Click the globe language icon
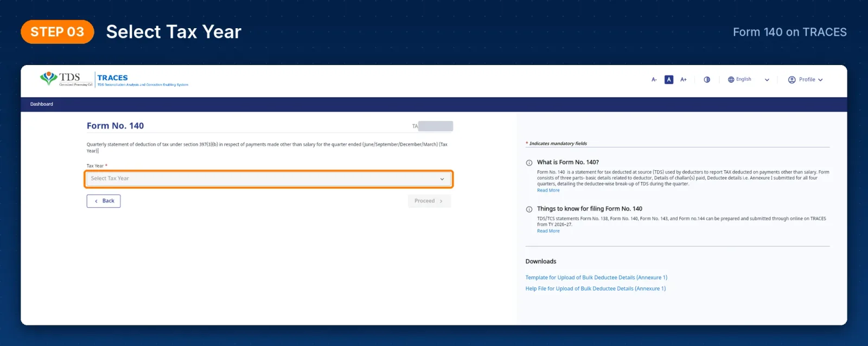 tap(731, 80)
